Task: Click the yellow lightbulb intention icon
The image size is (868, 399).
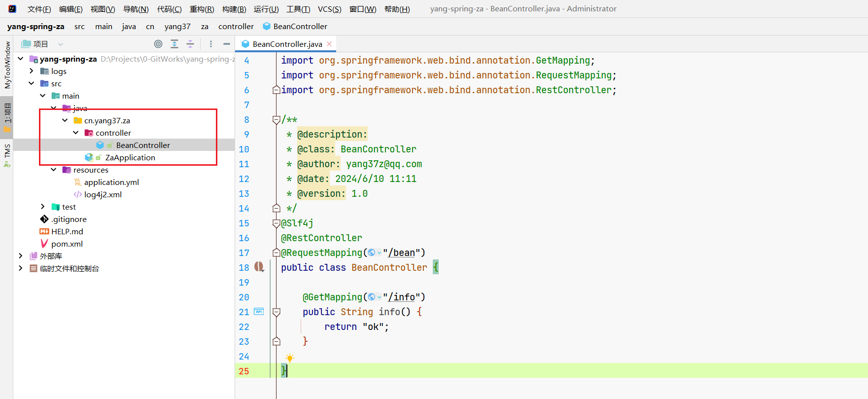Action: [290, 358]
